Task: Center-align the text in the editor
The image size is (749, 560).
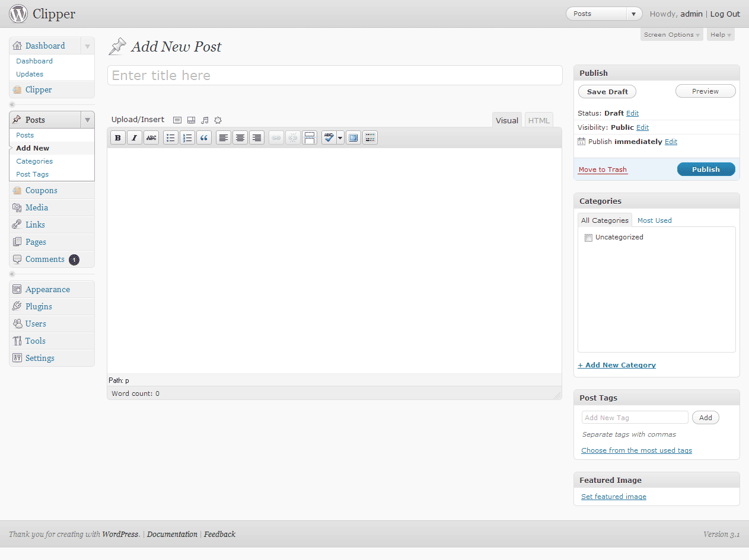Action: tap(240, 138)
